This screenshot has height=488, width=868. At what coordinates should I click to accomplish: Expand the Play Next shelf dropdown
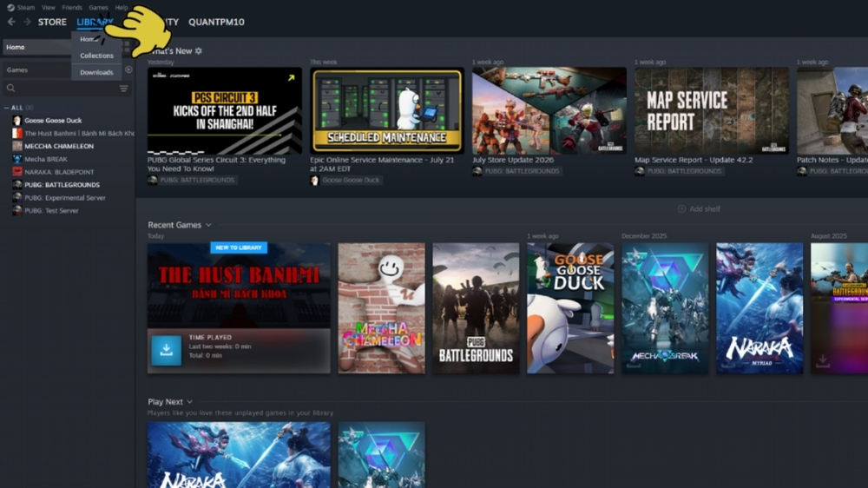(x=189, y=401)
